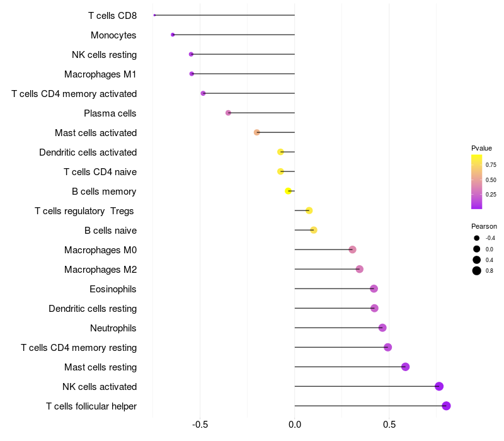Click the -0.5 x-axis tick label
The image size is (504, 441).
(200, 425)
